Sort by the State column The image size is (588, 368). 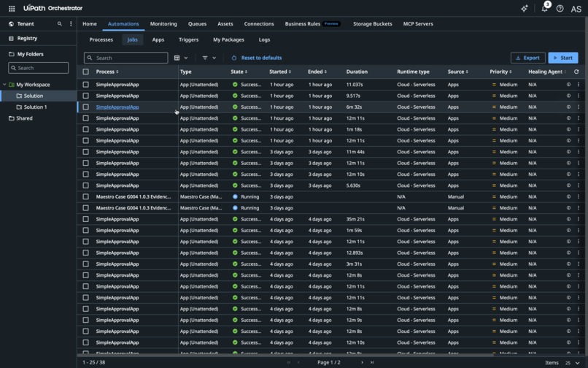pos(239,72)
